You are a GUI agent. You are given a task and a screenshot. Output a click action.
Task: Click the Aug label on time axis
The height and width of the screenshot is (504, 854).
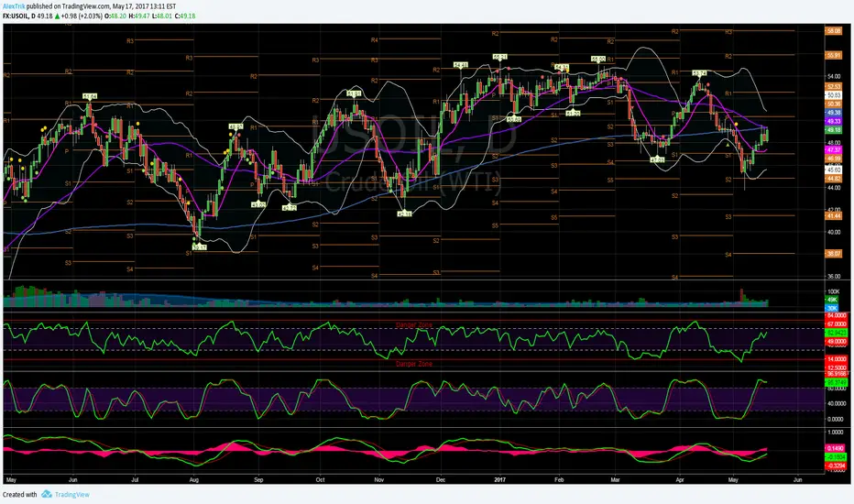pyautogui.click(x=193, y=480)
